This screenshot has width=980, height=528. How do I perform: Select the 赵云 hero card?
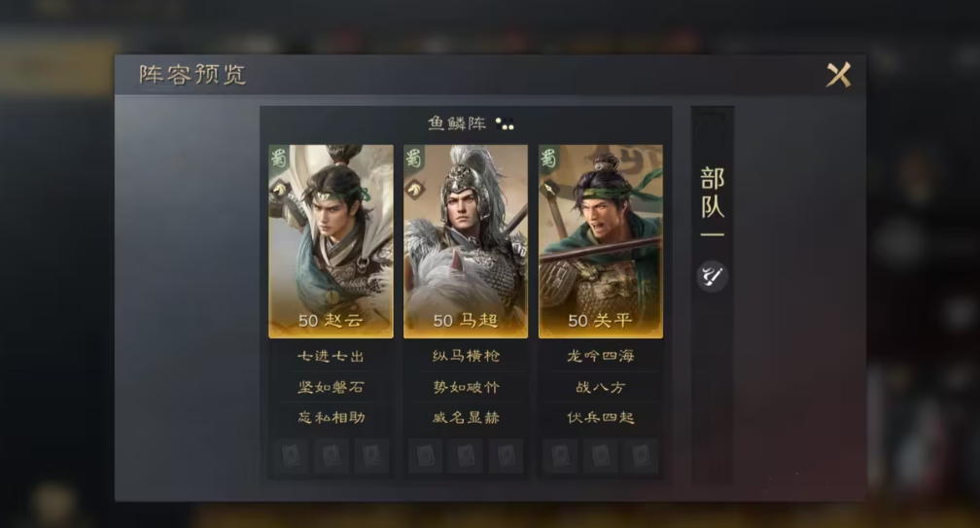pos(331,241)
